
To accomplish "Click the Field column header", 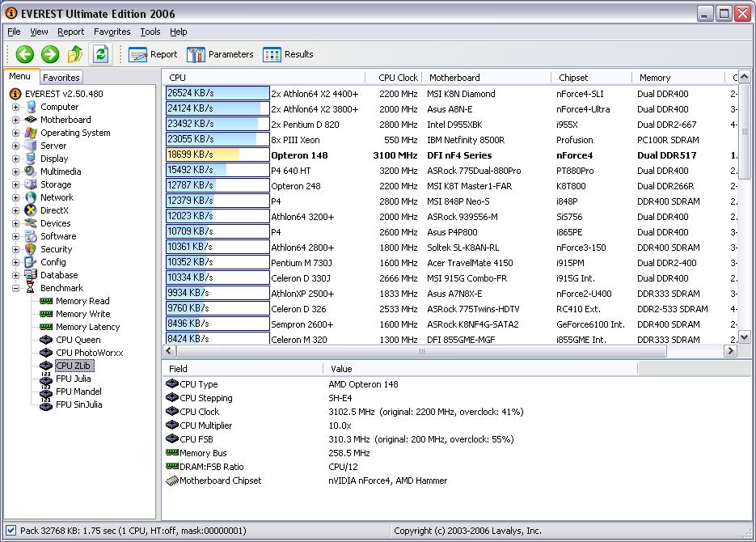I will pyautogui.click(x=243, y=369).
